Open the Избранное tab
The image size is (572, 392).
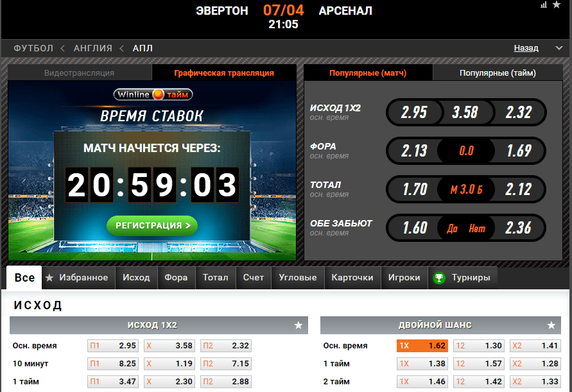(x=78, y=278)
